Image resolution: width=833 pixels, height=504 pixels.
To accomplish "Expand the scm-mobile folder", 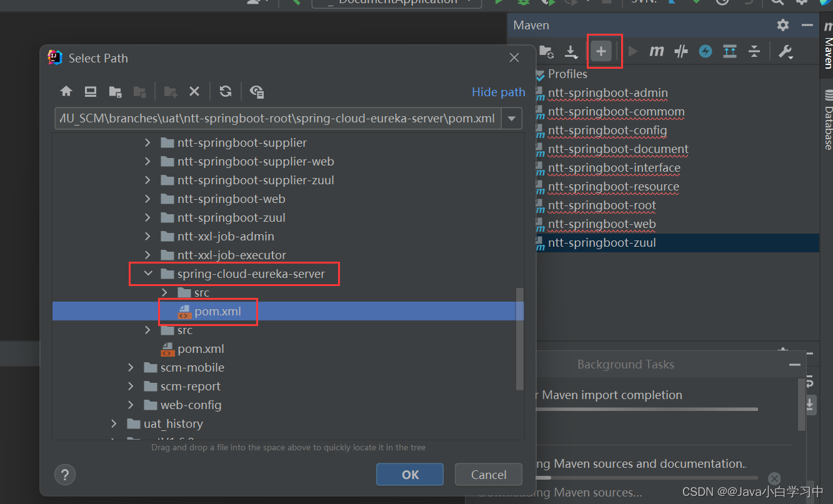I will [131, 367].
